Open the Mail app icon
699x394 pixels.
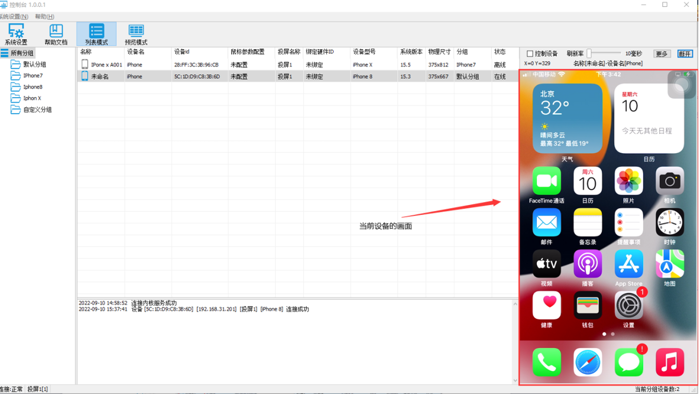(547, 222)
